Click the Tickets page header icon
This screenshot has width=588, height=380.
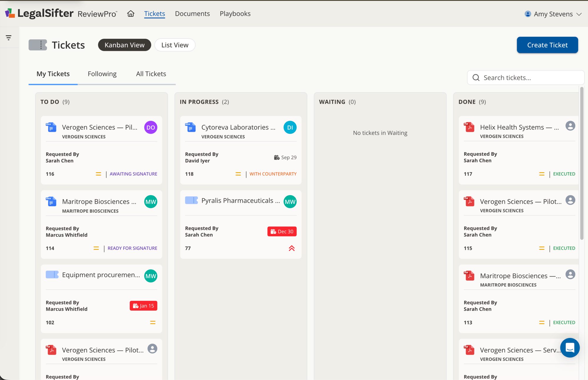click(38, 45)
